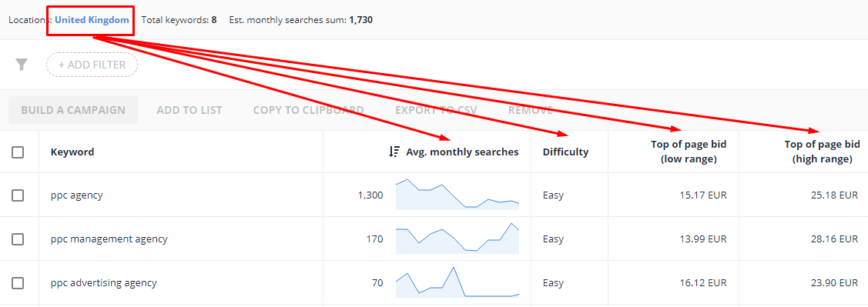Click COPY TO CLIPBOARD
Viewport: 868px width, 307px height.
[x=308, y=110]
